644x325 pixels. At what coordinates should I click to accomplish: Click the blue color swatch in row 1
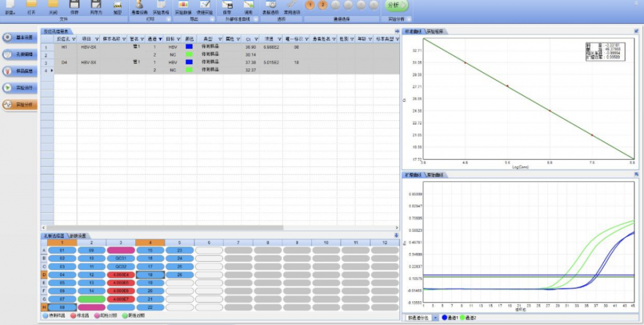tap(189, 47)
